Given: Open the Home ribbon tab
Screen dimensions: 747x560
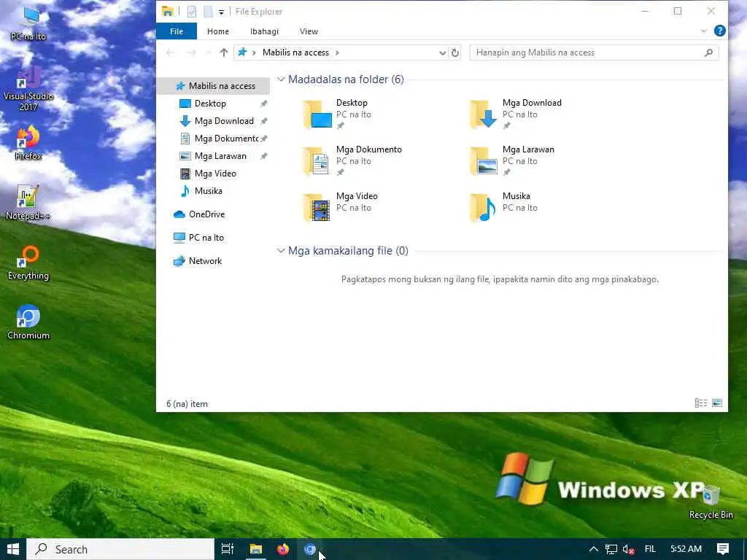Looking at the screenshot, I should pyautogui.click(x=217, y=31).
